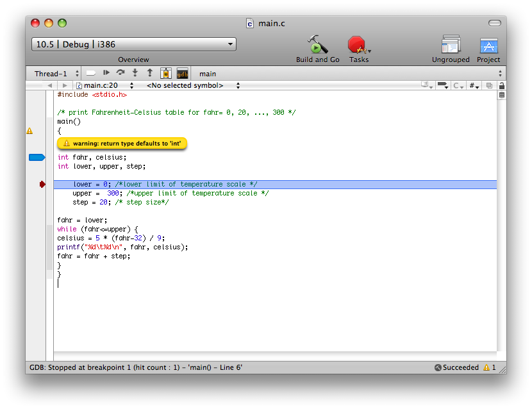The width and height of the screenshot is (532, 409).
Task: Click the Step Over icon
Action: (x=121, y=72)
